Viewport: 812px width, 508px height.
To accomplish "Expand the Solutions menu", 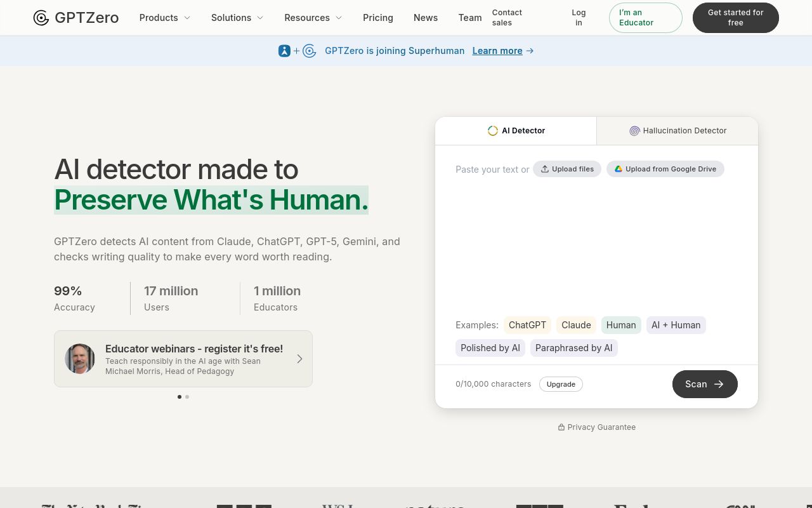I will click(237, 18).
